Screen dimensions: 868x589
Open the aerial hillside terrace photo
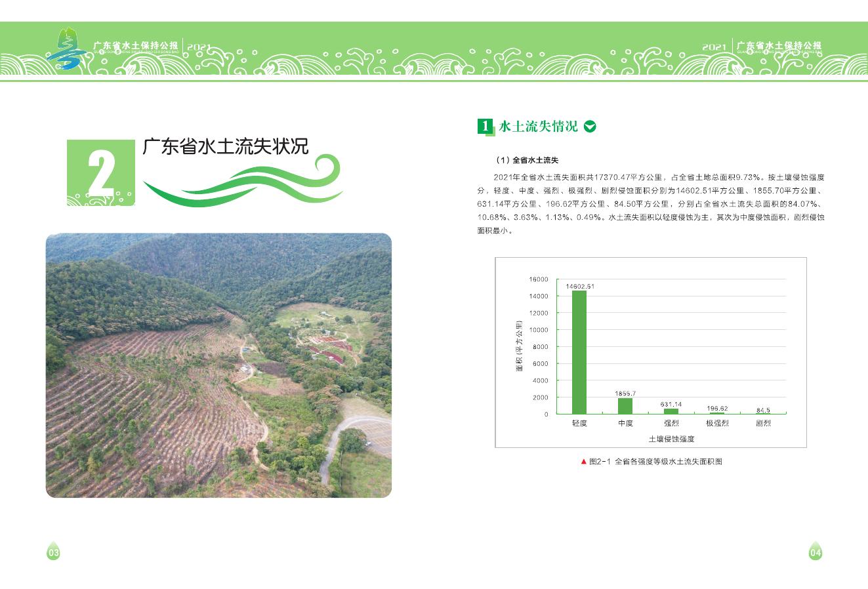click(x=218, y=365)
